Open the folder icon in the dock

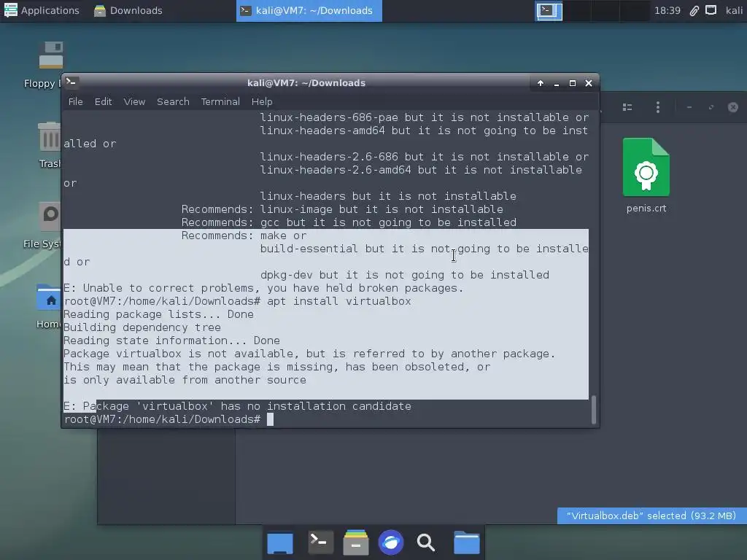(x=466, y=542)
